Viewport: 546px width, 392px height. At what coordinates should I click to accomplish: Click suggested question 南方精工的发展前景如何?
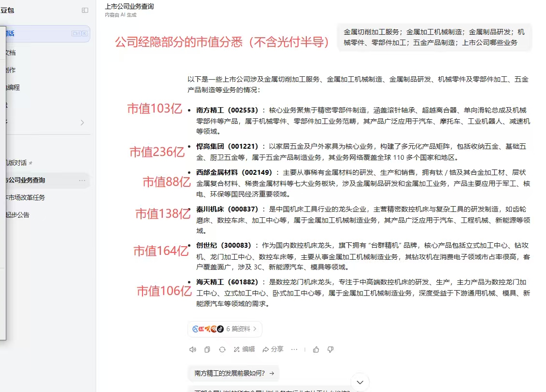234,373
